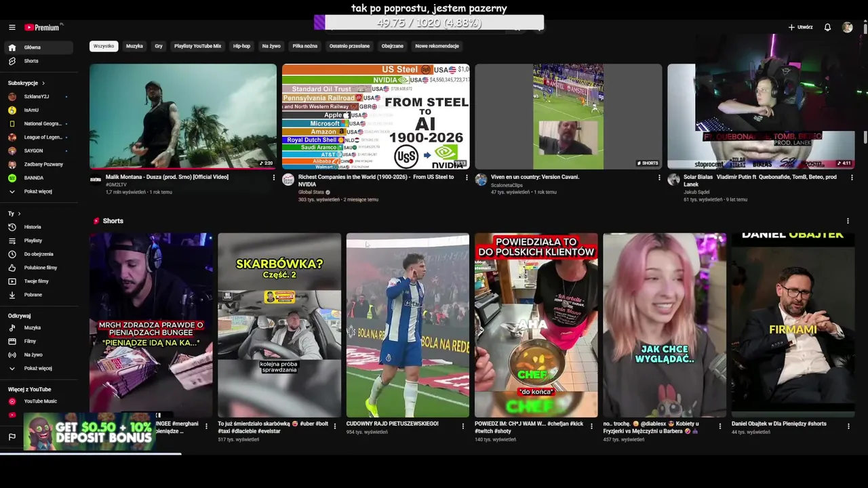The image size is (868, 488).
Task: Select the Obejrzane filter chip
Action: click(392, 46)
